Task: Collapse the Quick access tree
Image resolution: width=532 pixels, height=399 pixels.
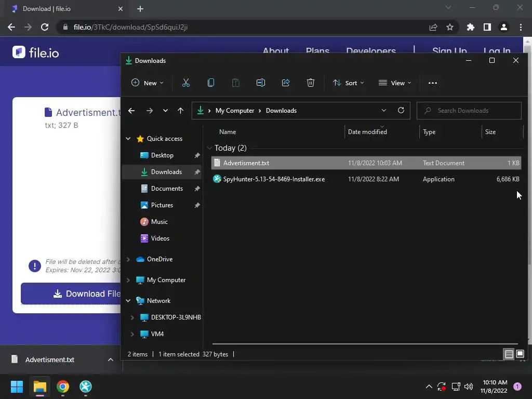Action: tap(128, 138)
